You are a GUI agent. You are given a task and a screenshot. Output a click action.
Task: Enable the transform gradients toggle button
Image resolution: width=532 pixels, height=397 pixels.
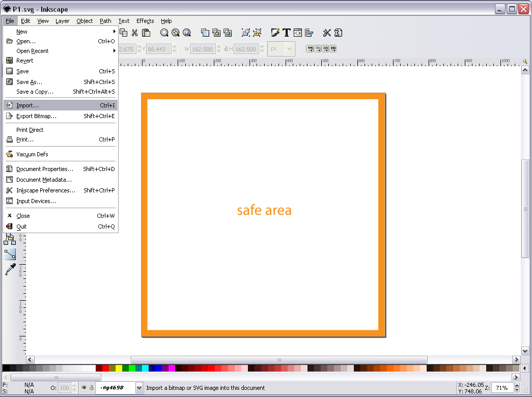pyautogui.click(x=325, y=49)
